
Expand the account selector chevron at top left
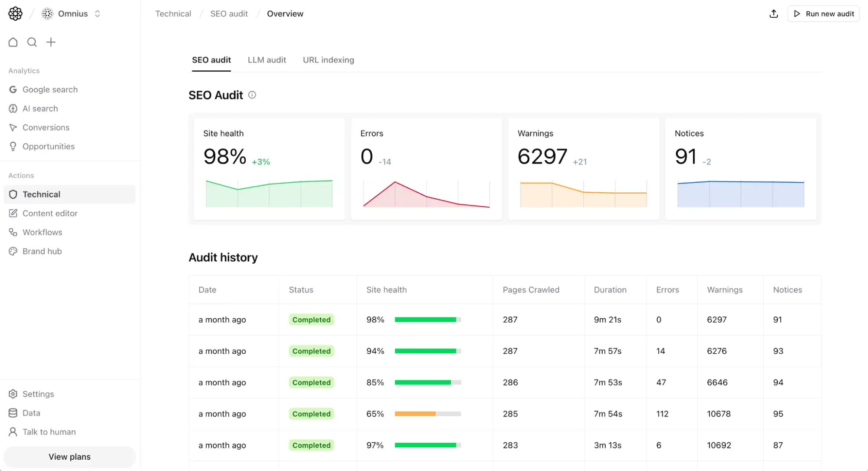(97, 13)
